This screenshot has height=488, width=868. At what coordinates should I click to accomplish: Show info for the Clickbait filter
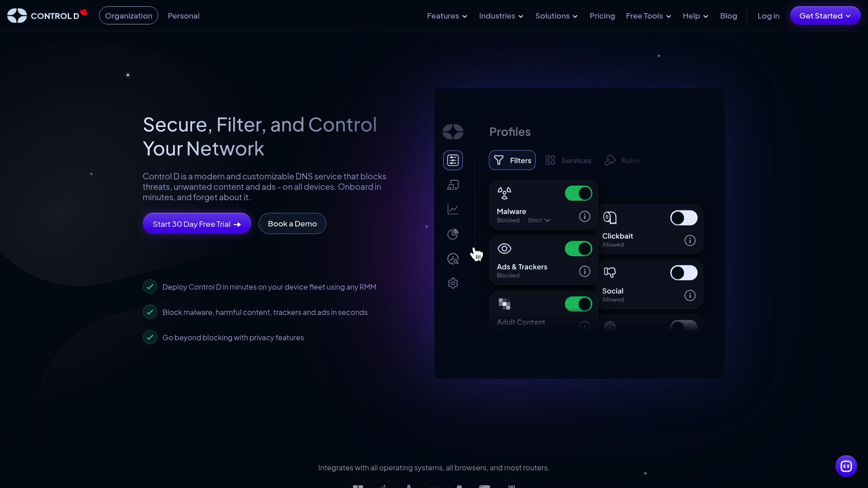coord(690,240)
